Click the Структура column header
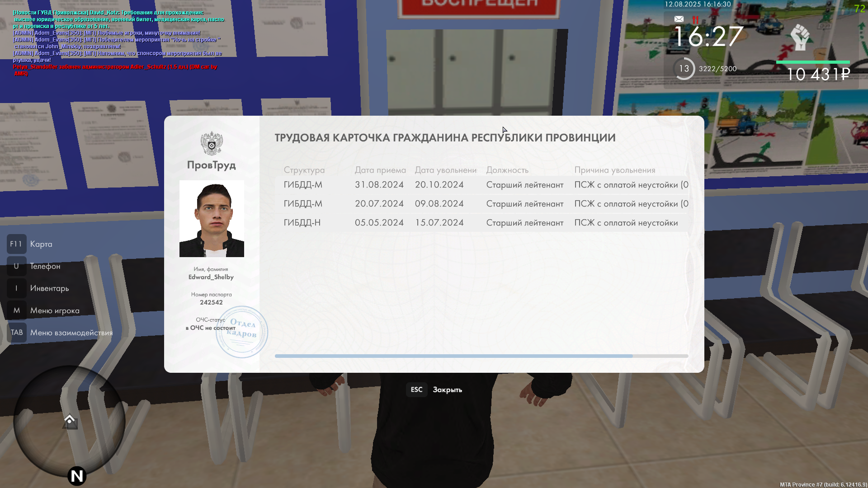Screen dimensions: 868x488 click(304, 170)
